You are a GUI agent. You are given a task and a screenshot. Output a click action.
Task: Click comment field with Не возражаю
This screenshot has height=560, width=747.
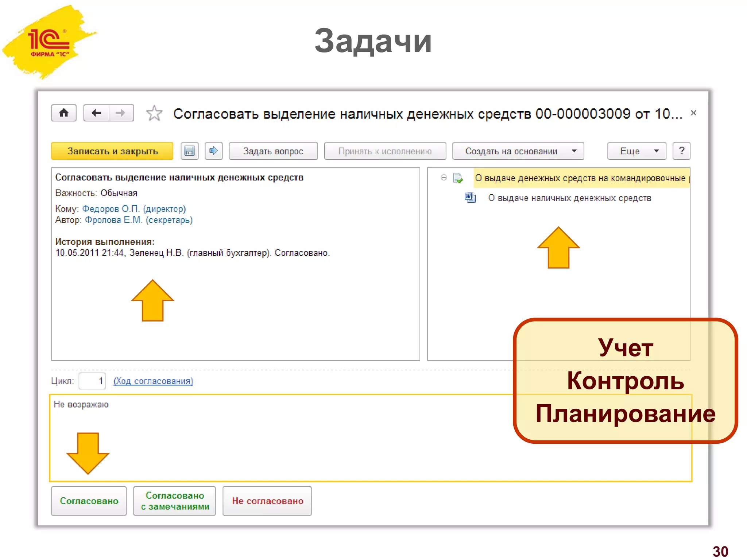coord(371,438)
